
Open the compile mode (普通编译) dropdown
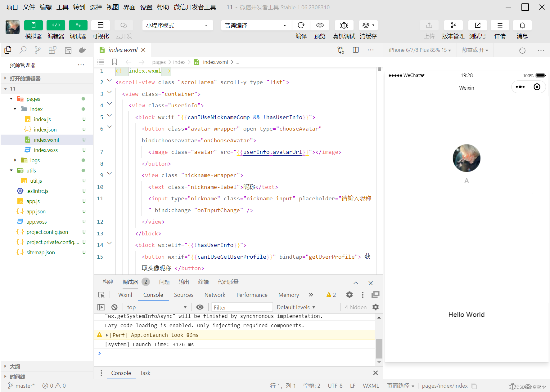pos(256,25)
